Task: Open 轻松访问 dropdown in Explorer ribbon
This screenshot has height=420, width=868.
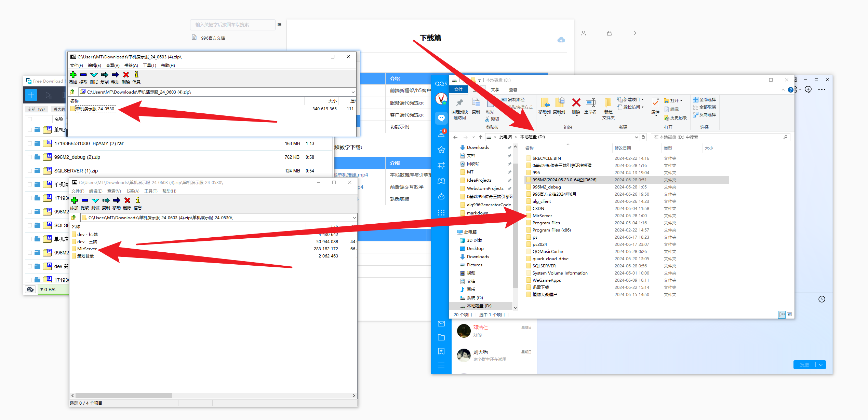Action: (x=630, y=107)
